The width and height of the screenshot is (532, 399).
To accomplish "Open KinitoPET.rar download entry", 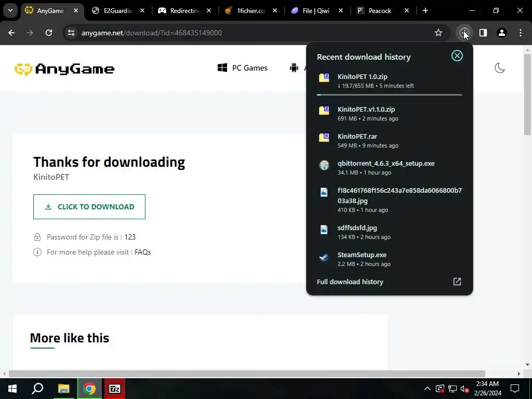I will click(x=390, y=140).
